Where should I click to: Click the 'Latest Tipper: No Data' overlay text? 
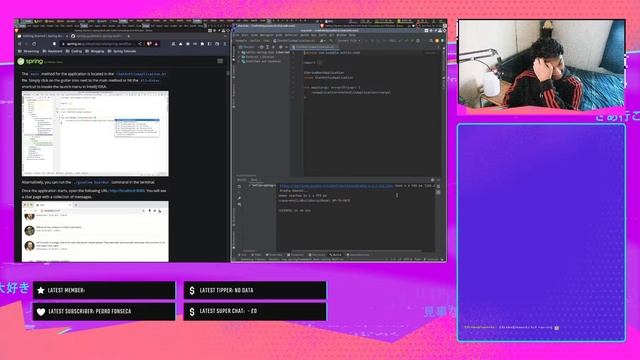pos(227,290)
